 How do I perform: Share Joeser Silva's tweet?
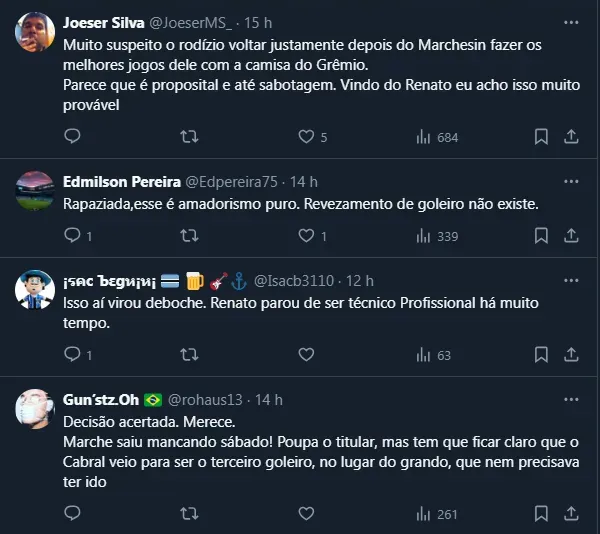pyautogui.click(x=571, y=136)
